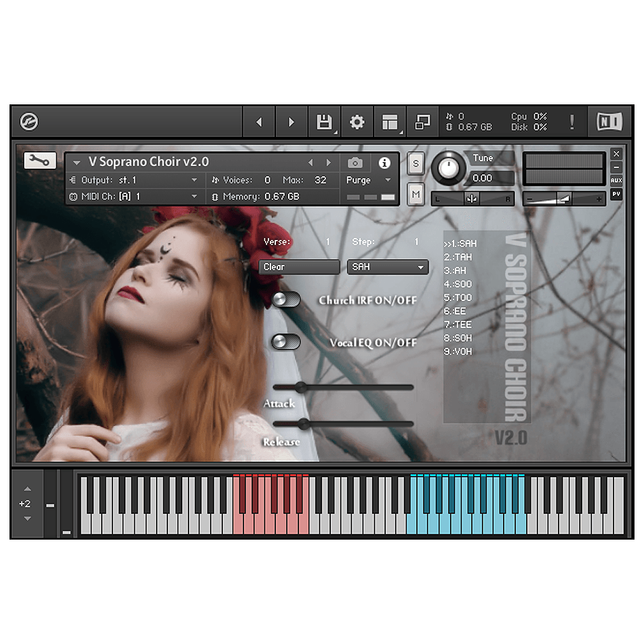This screenshot has height=644, width=644.
Task: Select syllable 8:SOH in the list
Action: click(458, 338)
